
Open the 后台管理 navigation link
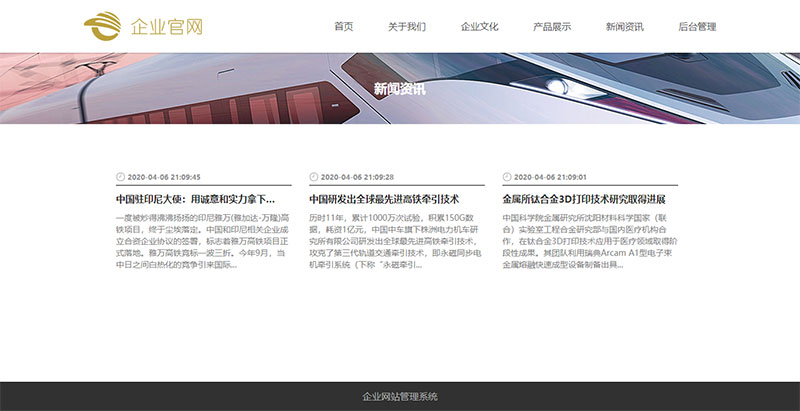click(697, 27)
